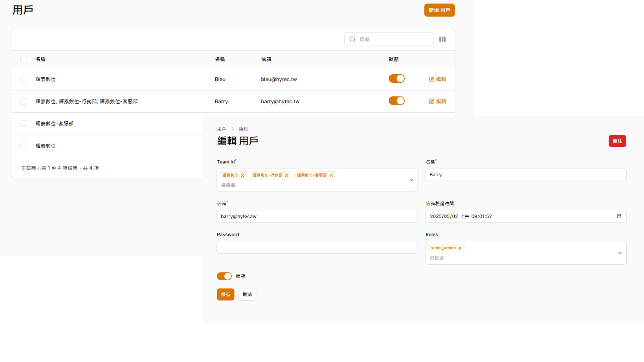
Task: Remove the 輝泰數位-行銷部 team tag
Action: [287, 176]
